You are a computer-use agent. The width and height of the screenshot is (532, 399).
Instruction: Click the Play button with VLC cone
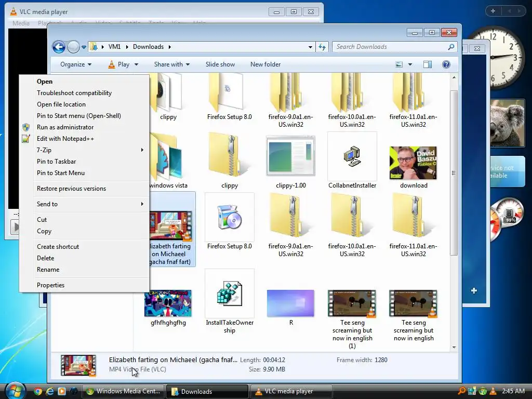tap(119, 64)
